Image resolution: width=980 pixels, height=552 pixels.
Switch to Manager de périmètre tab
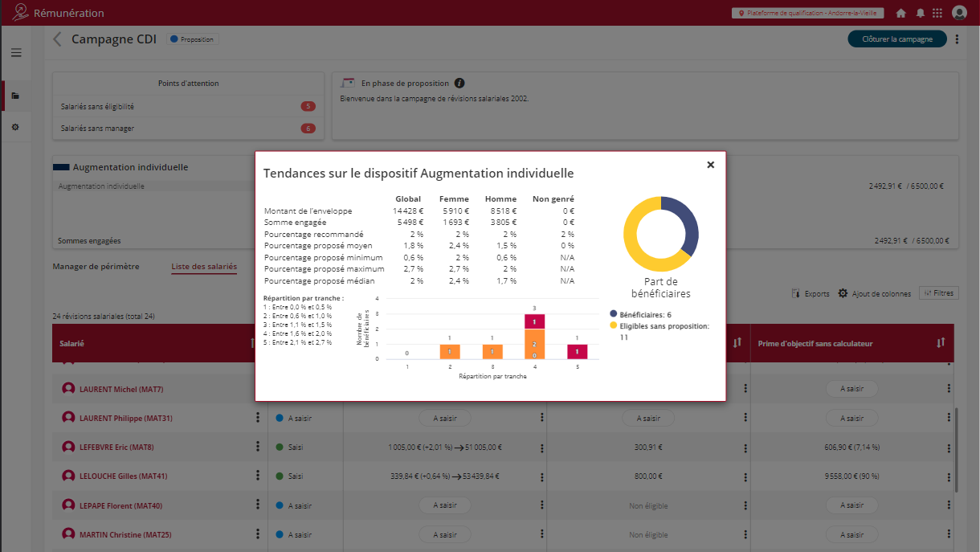(96, 266)
